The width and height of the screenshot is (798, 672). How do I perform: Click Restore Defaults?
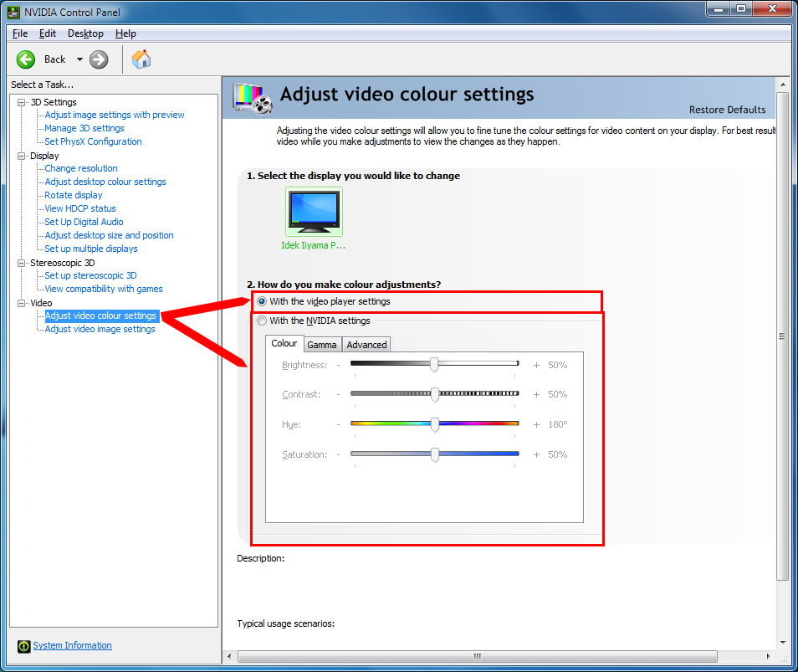tap(727, 110)
